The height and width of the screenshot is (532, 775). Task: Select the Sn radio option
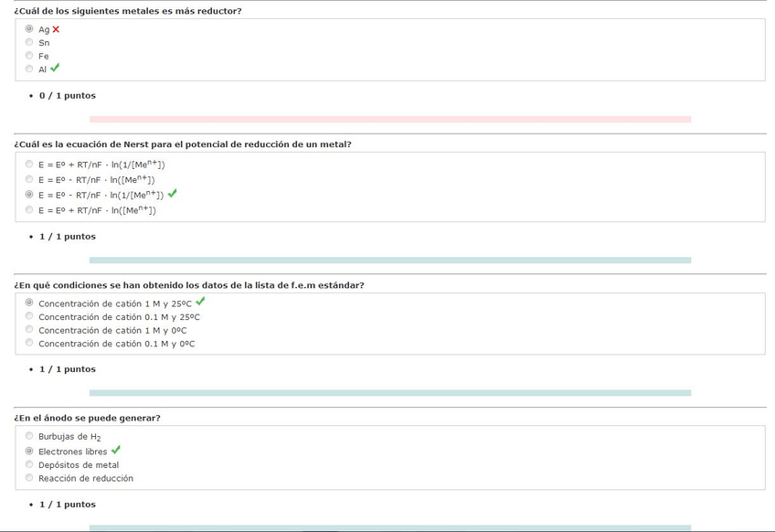coord(29,42)
